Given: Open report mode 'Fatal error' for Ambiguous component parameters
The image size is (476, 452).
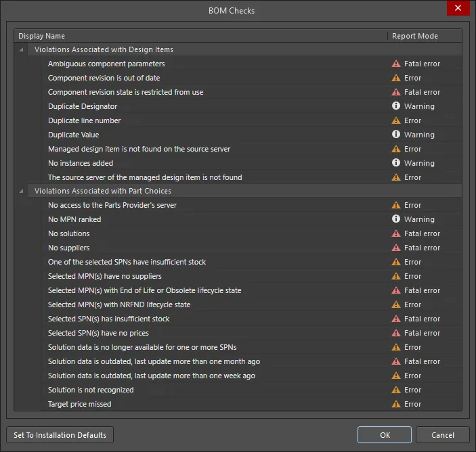Looking at the screenshot, I should [422, 64].
